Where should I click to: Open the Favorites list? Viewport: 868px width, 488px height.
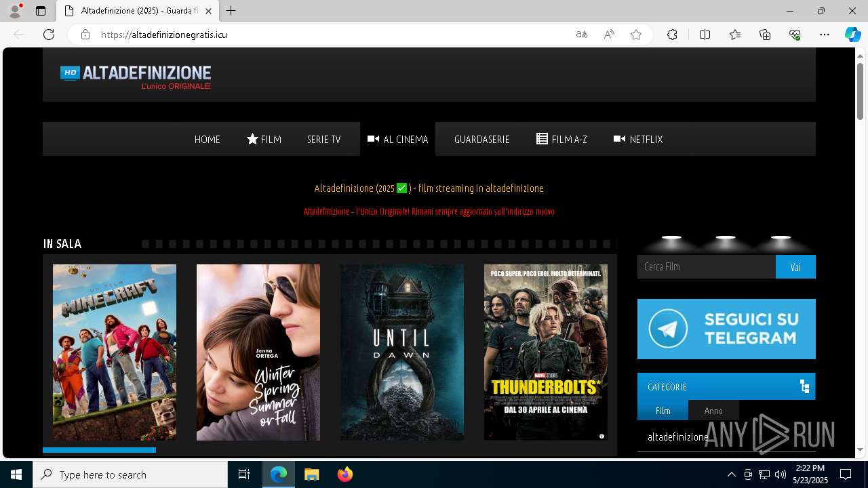click(x=735, y=35)
